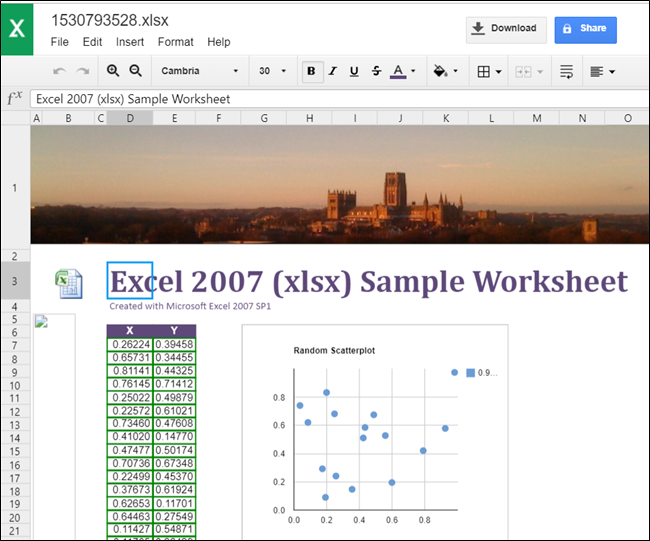
Task: Open the Edit menu
Action: 92,42
